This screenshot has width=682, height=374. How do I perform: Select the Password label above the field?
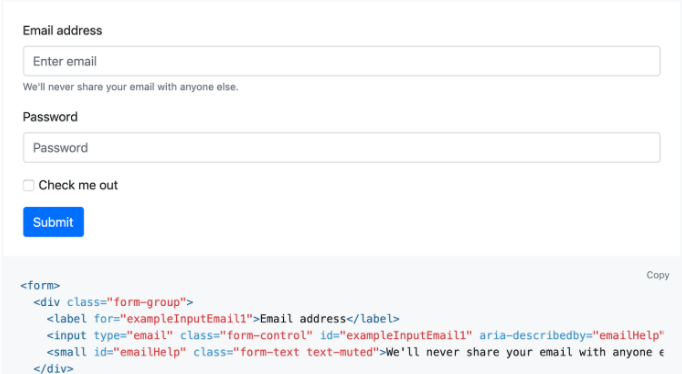50,117
